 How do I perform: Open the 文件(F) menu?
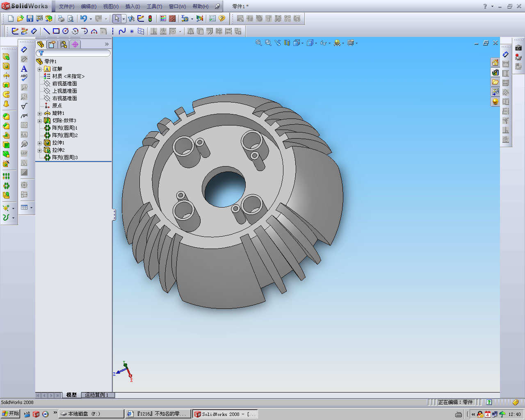[x=66, y=7]
